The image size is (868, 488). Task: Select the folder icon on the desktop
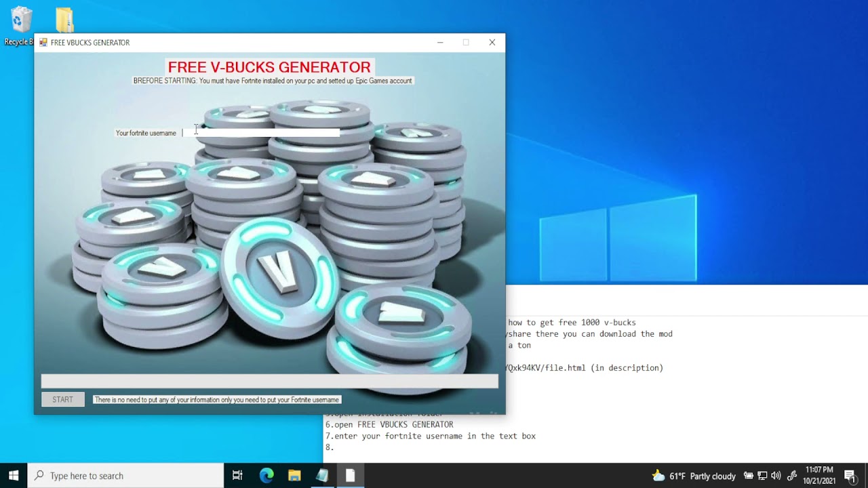[x=64, y=20]
